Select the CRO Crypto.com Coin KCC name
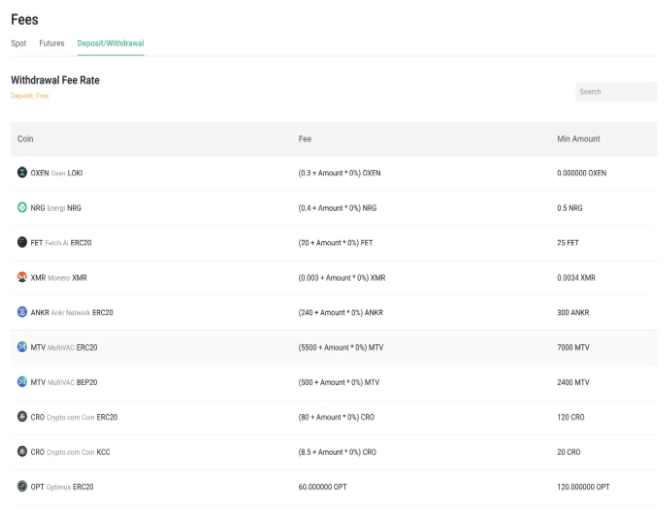The width and height of the screenshot is (666, 516). tap(71, 452)
